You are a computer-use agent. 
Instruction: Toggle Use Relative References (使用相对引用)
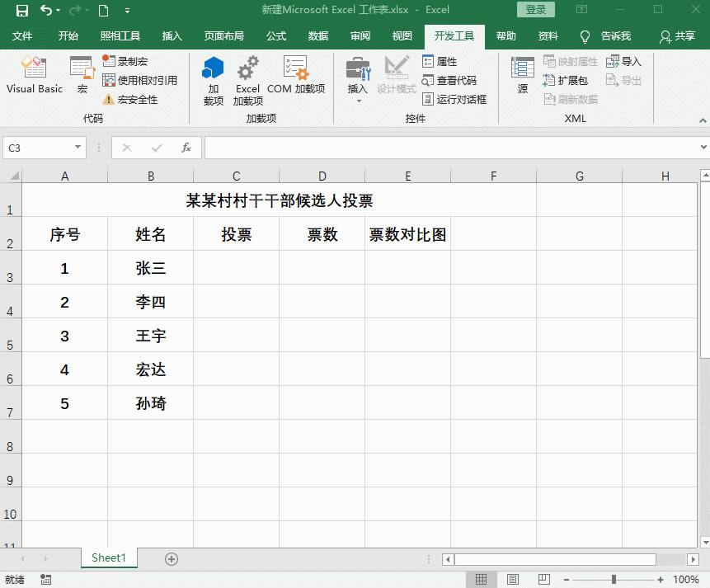[146, 81]
